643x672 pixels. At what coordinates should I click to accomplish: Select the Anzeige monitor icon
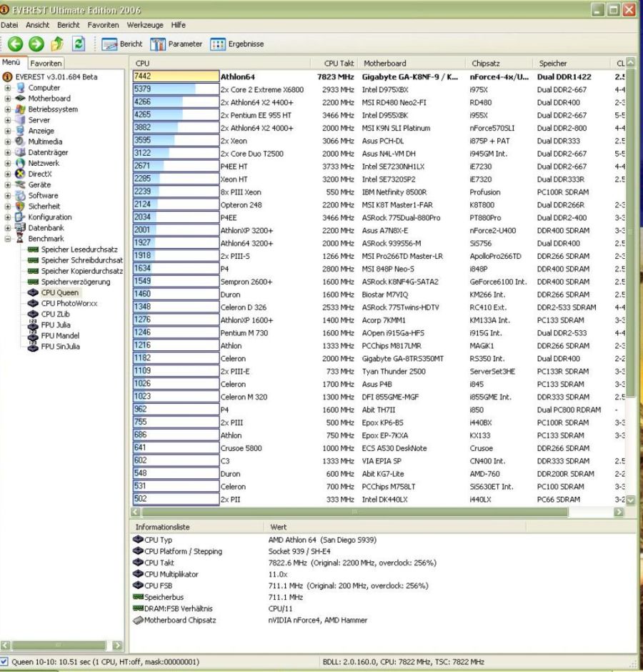(20, 131)
